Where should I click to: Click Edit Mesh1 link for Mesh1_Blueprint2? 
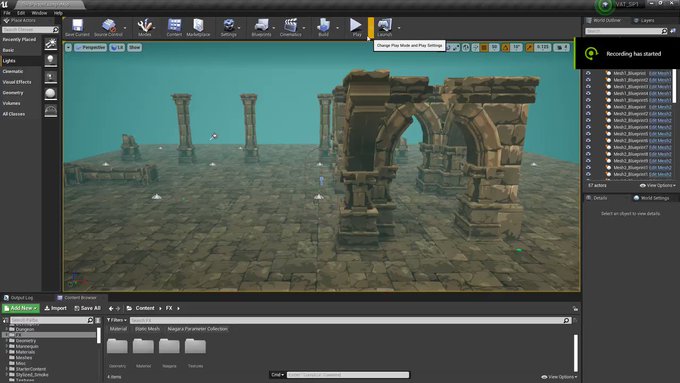pyautogui.click(x=660, y=80)
